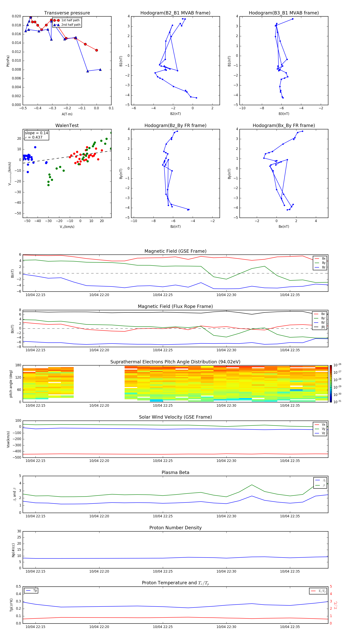Image resolution: width=351 pixels, height=644 pixels.
Task: Click the "Pt(nPa)" y-axis label
Action: [x=8, y=61]
